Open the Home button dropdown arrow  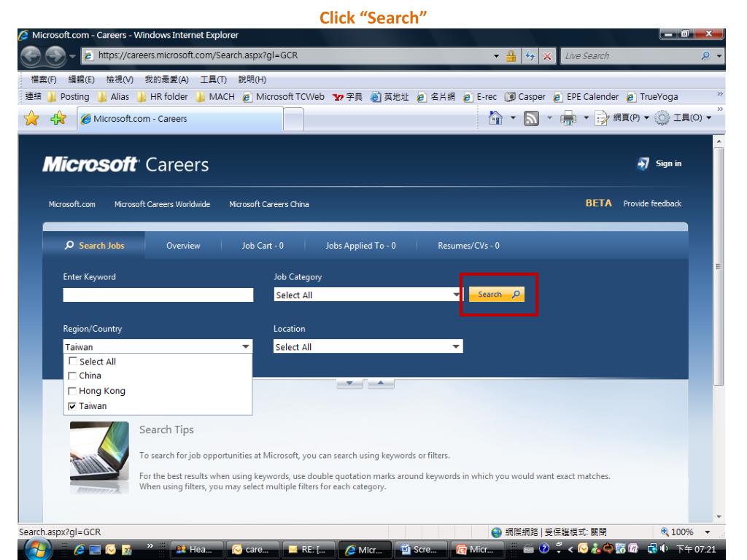(513, 117)
